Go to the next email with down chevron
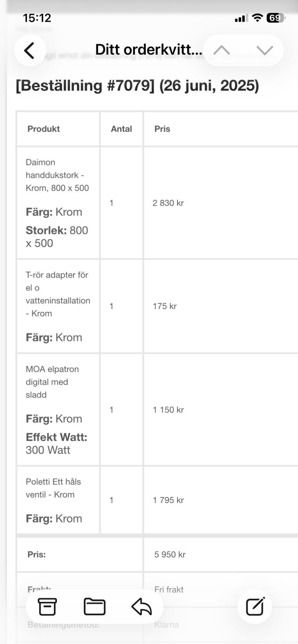Screen dimensions: 298x644 click(x=265, y=50)
